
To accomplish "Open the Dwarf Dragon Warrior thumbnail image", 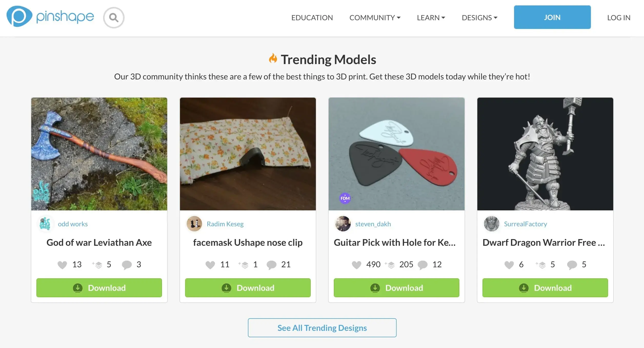I will (545, 154).
